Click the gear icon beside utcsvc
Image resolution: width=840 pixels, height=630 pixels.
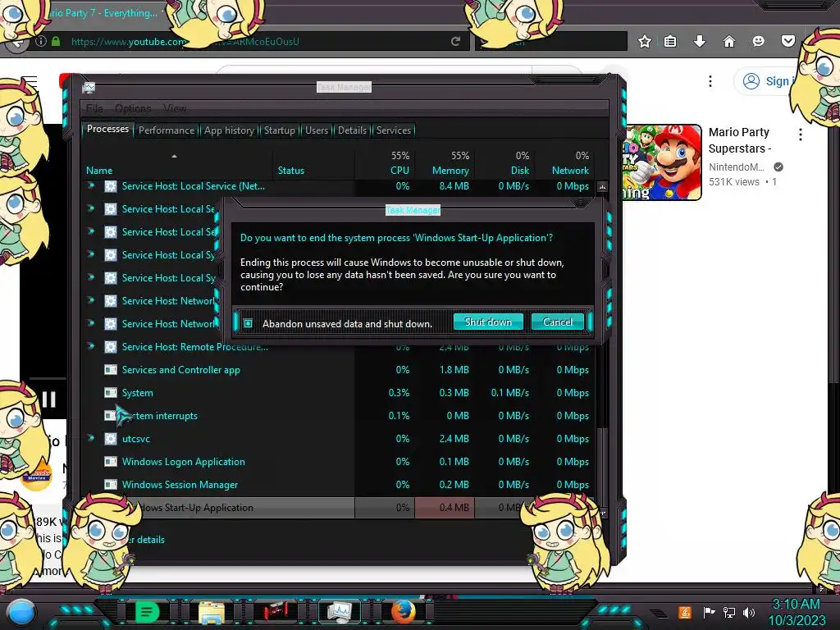[111, 440]
